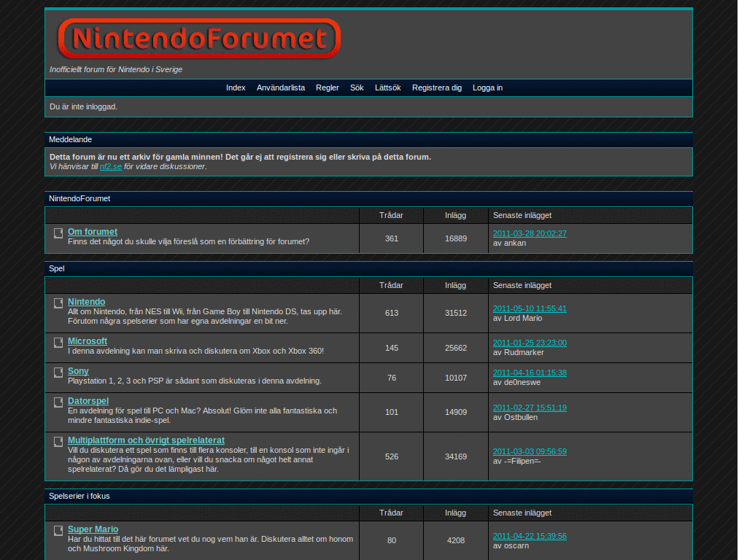Click the Spelserier i fokus category header
The width and height of the screenshot is (747, 560).
point(368,496)
